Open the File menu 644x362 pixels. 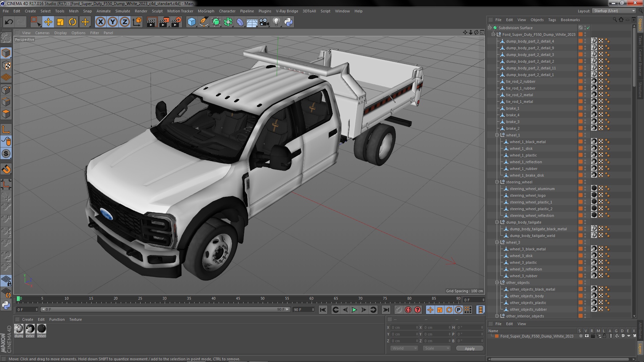(x=6, y=11)
